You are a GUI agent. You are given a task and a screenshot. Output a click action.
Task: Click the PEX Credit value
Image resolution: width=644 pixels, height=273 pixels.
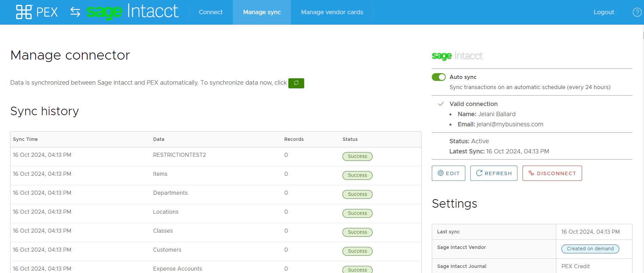575,266
